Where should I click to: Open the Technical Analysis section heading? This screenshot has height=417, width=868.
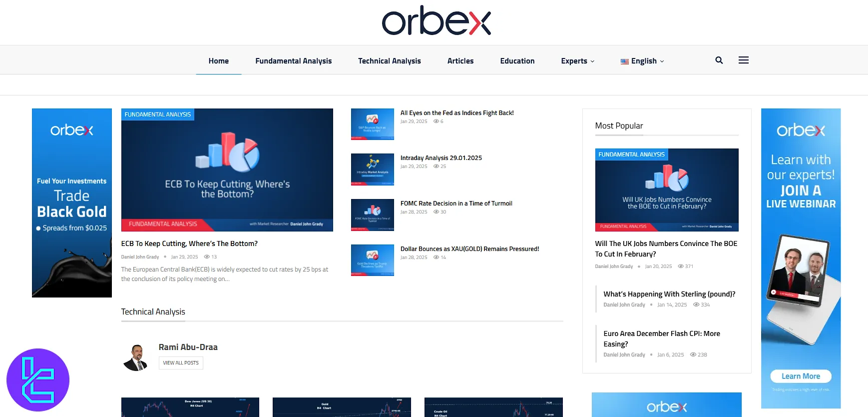tap(153, 311)
